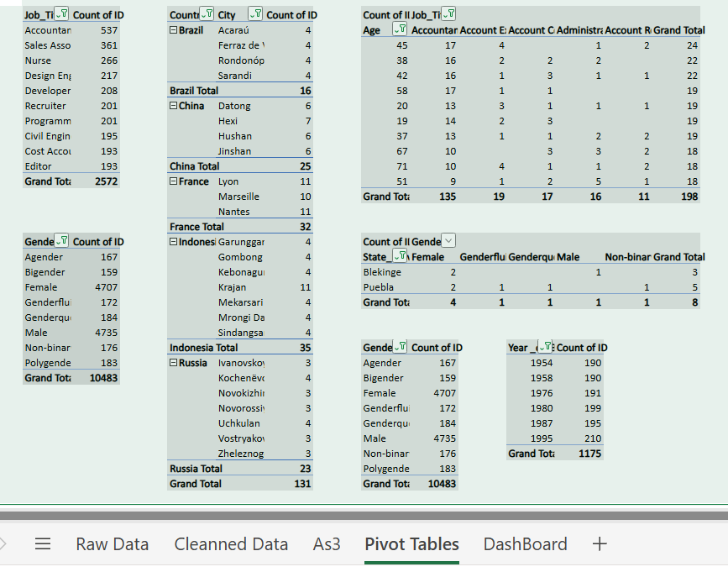Select the Accountant count cell 537
Image resolution: width=728 pixels, height=572 pixels.
pyautogui.click(x=96, y=30)
